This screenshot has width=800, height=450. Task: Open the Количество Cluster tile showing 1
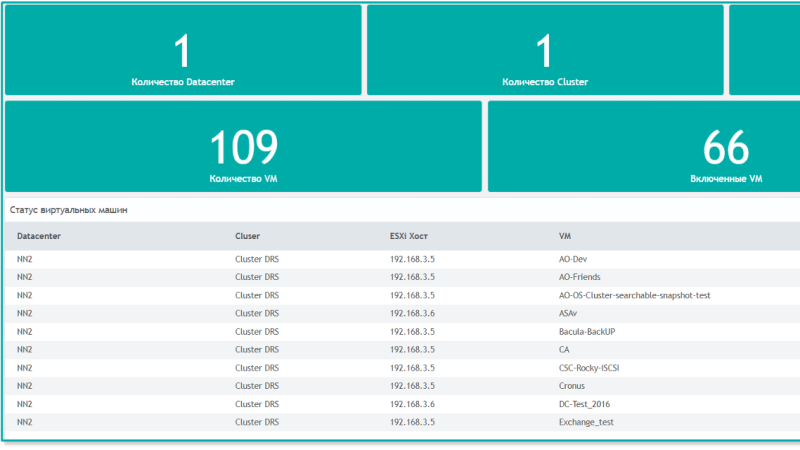545,50
